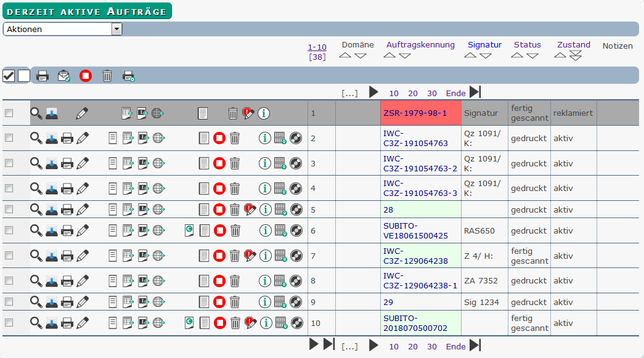Select checkbox for row 2
The width and height of the screenshot is (644, 358).
click(x=9, y=138)
